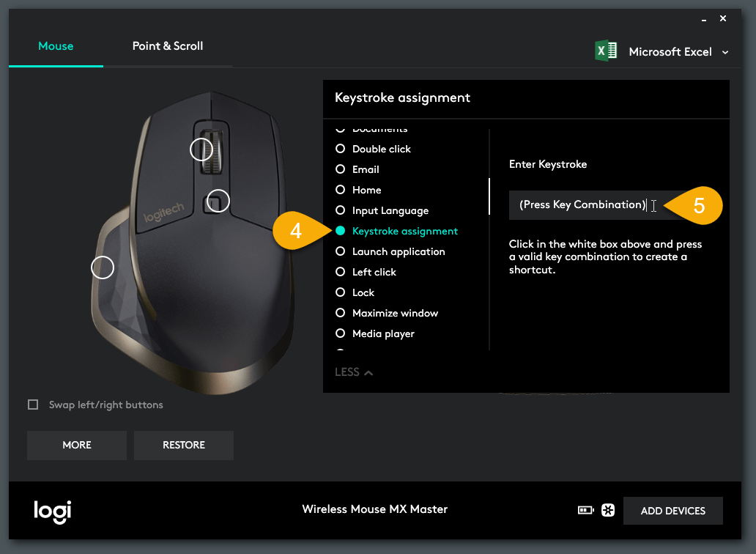Close the Logitech Options window
756x554 pixels.
point(723,18)
